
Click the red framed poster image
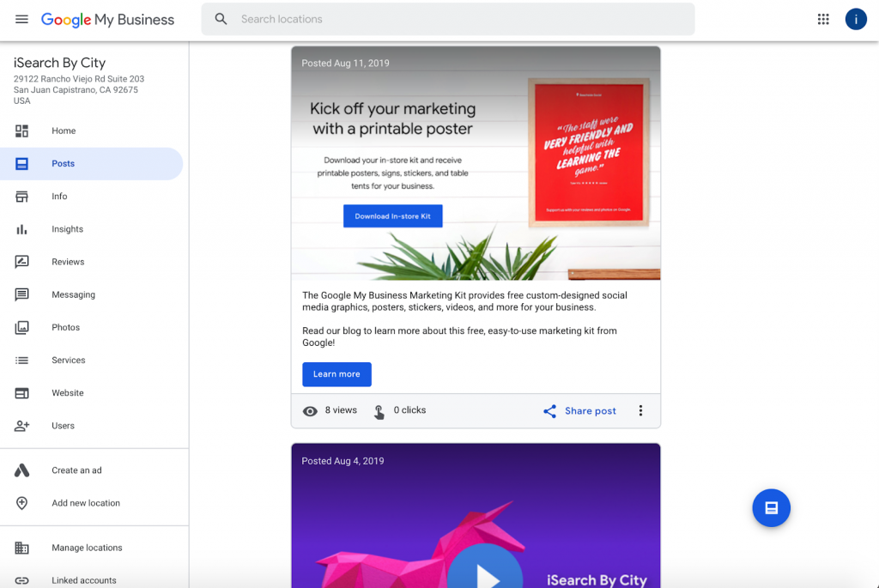[x=589, y=153]
